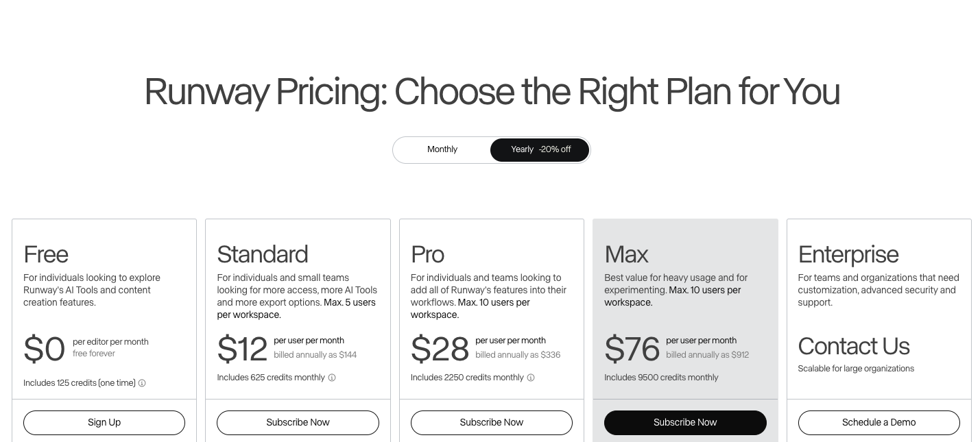
Task: Click the $76 Max price
Action: coord(632,348)
